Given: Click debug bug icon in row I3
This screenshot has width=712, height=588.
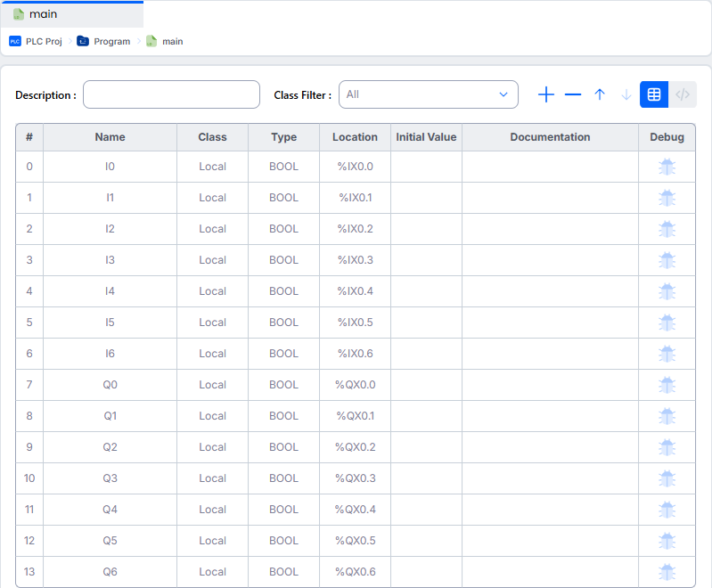Looking at the screenshot, I should click(x=667, y=260).
